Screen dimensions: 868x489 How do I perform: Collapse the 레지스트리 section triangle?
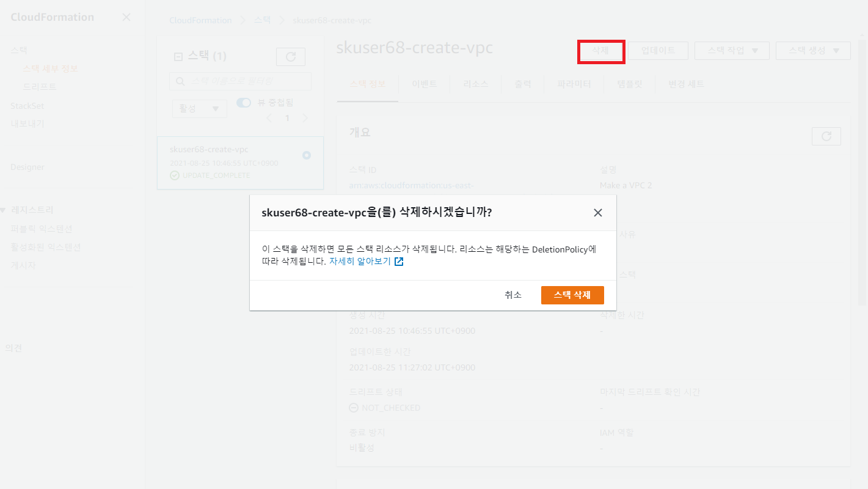pos(3,210)
